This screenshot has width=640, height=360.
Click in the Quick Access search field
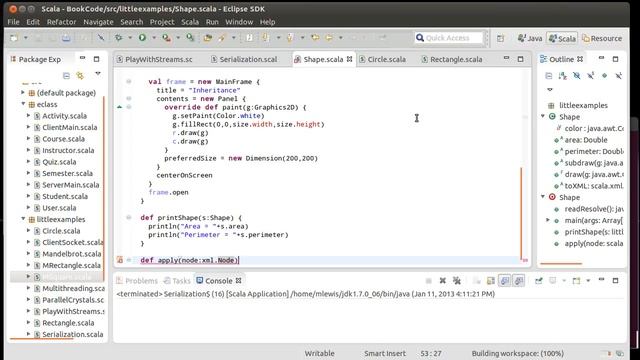click(448, 38)
